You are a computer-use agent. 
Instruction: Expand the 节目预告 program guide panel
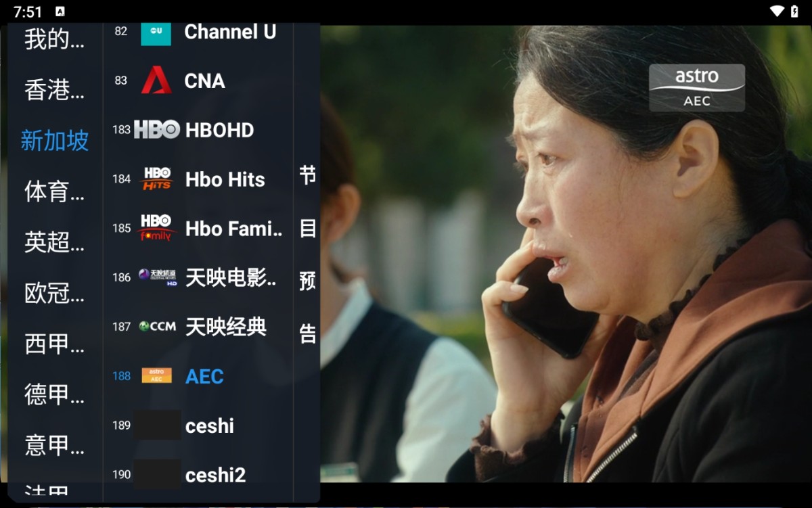pos(307,254)
